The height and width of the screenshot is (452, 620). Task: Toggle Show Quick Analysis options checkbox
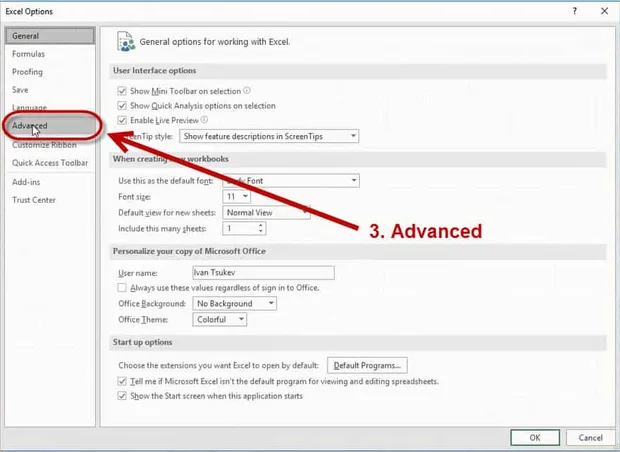(x=122, y=106)
